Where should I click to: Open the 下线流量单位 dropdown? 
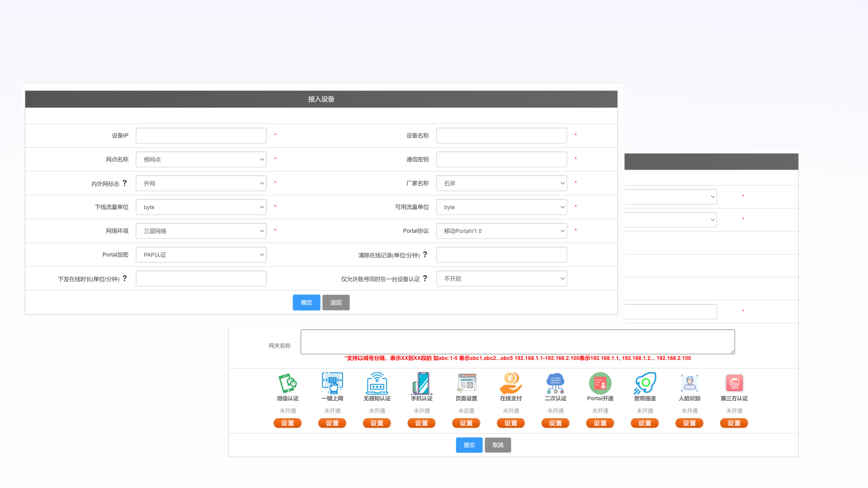(x=201, y=207)
